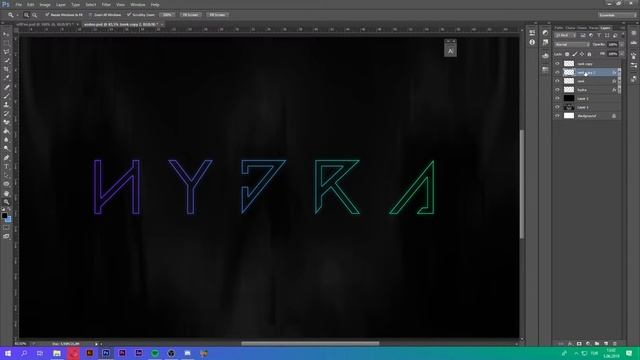Click the 100% zoom button
The width and height of the screenshot is (640, 360).
coord(167,15)
